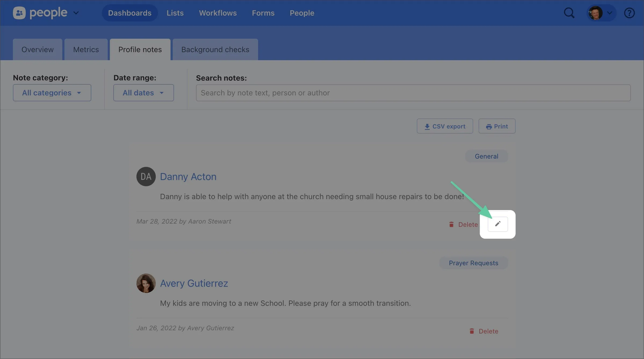
Task: Open search with the magnifying glass icon
Action: 569,13
